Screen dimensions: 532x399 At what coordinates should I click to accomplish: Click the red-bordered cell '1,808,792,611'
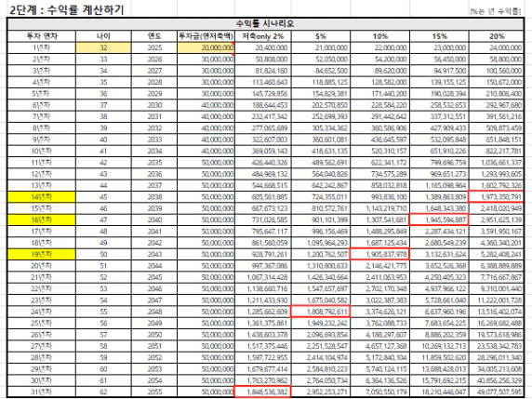click(321, 312)
